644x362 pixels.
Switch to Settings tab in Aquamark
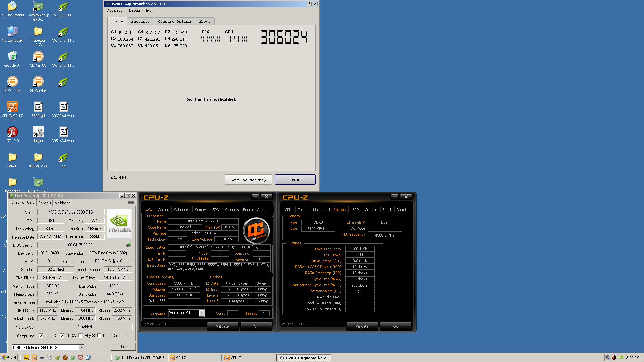point(140,21)
